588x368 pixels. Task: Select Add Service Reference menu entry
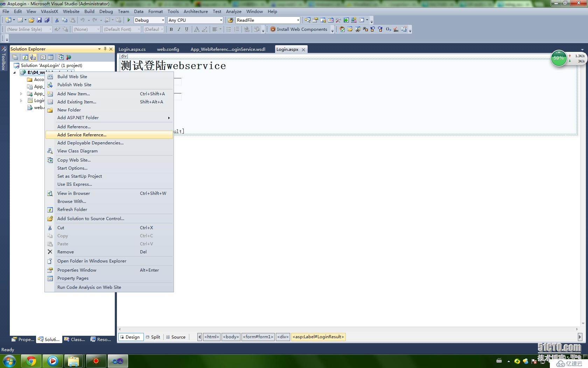pyautogui.click(x=109, y=135)
